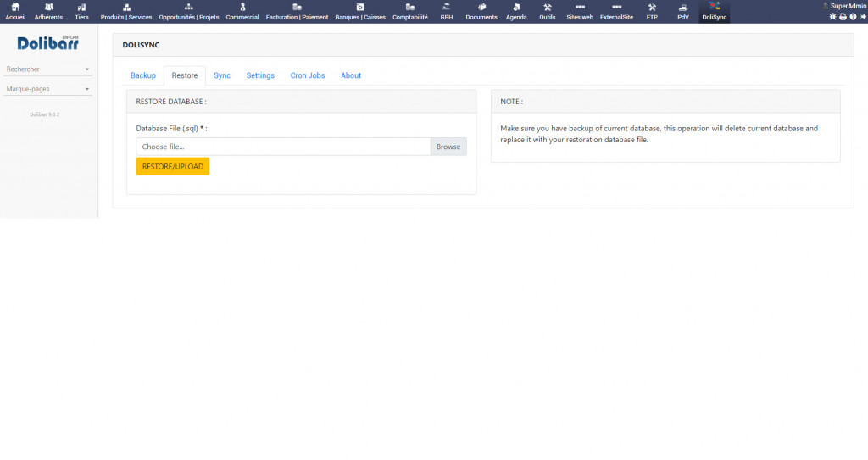The image size is (868, 460).
Task: Click the Dolibarr logo
Action: [48, 42]
